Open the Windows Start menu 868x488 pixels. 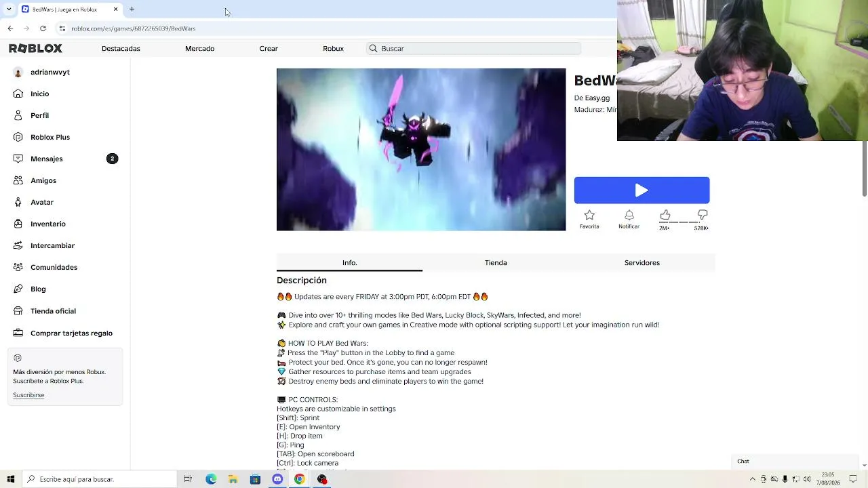coord(11,479)
